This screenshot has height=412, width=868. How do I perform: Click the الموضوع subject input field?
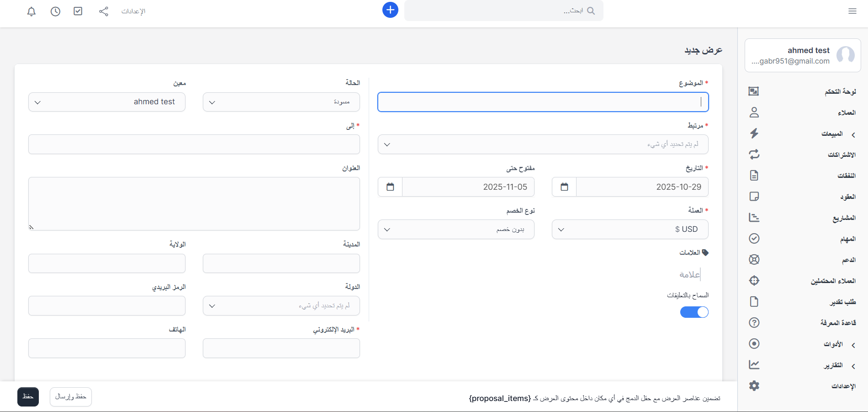543,102
